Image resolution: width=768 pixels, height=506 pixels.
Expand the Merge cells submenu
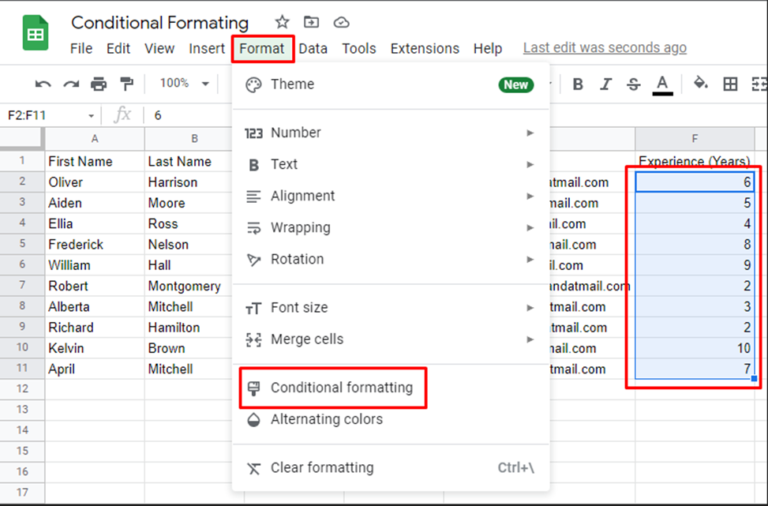391,339
